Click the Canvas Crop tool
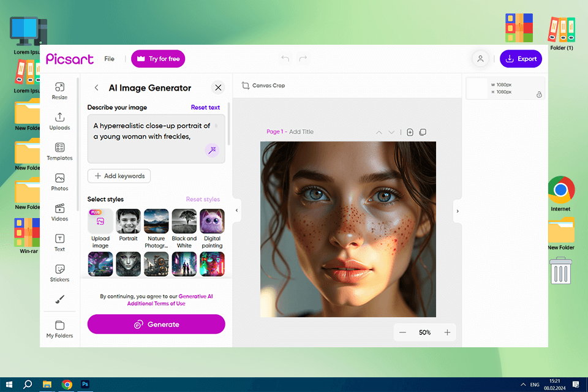Viewport: 588px width, 392px height. click(x=263, y=86)
